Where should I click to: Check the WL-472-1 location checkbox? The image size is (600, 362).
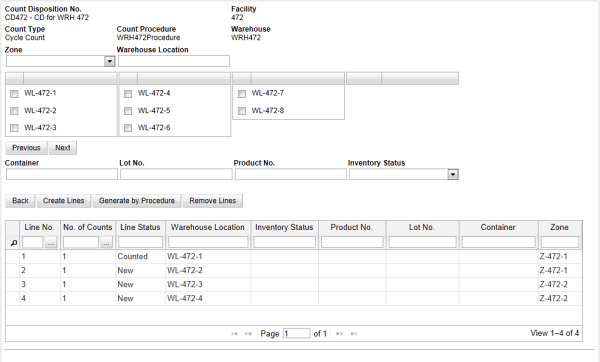[14, 94]
